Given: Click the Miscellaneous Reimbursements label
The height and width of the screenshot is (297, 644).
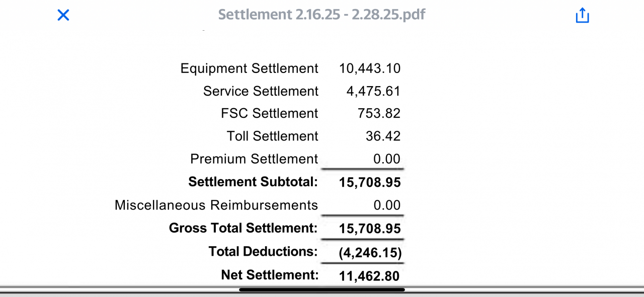Looking at the screenshot, I should coord(216,205).
